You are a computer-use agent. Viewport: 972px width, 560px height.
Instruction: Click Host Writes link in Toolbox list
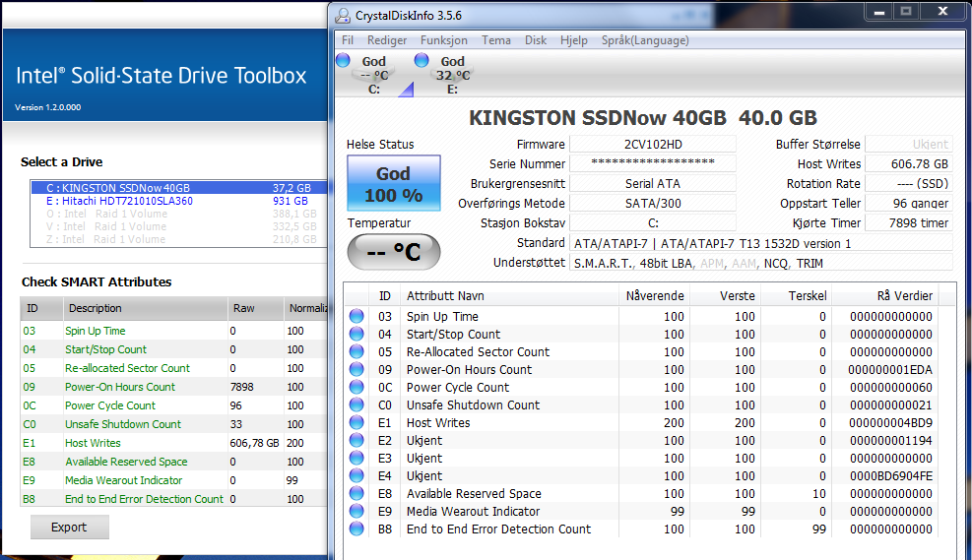tap(93, 443)
